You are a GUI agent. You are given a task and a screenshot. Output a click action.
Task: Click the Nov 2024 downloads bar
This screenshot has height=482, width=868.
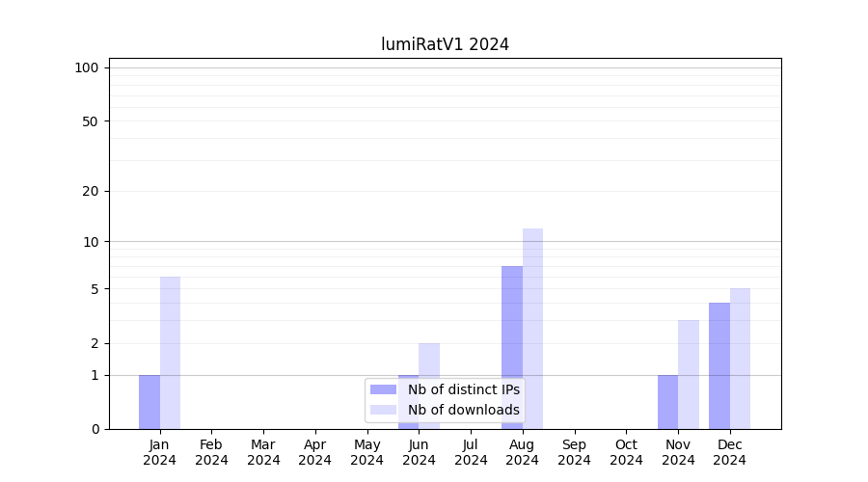tap(689, 374)
